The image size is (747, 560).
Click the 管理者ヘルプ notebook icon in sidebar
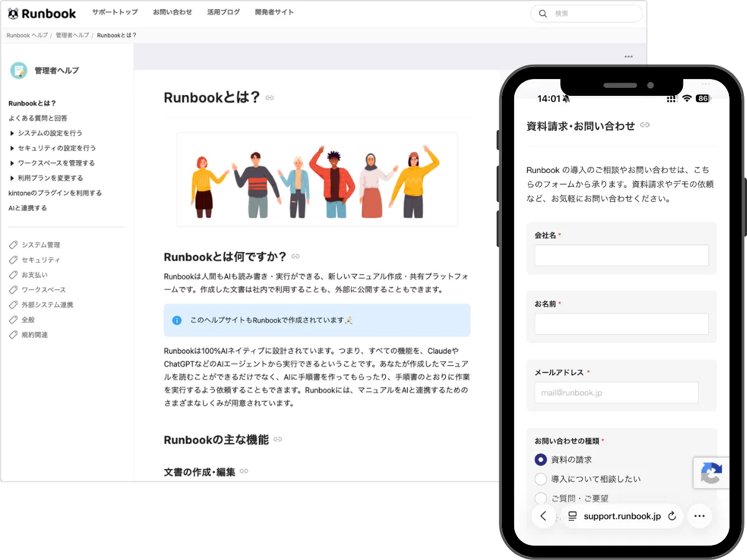click(19, 71)
